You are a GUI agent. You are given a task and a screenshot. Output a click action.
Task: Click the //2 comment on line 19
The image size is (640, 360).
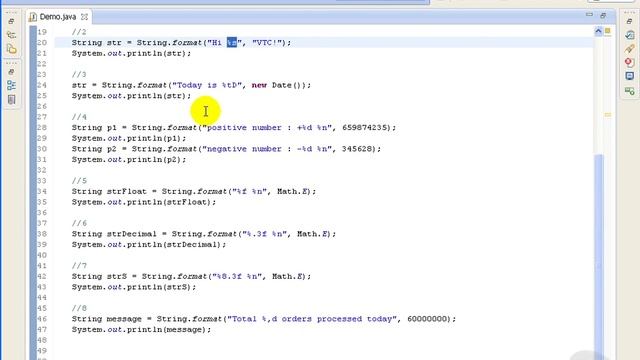79,32
